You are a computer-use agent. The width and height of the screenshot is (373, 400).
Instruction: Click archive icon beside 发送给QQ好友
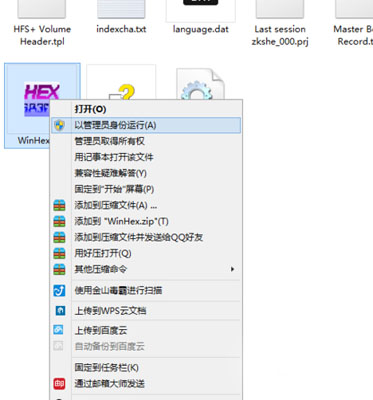click(59, 237)
